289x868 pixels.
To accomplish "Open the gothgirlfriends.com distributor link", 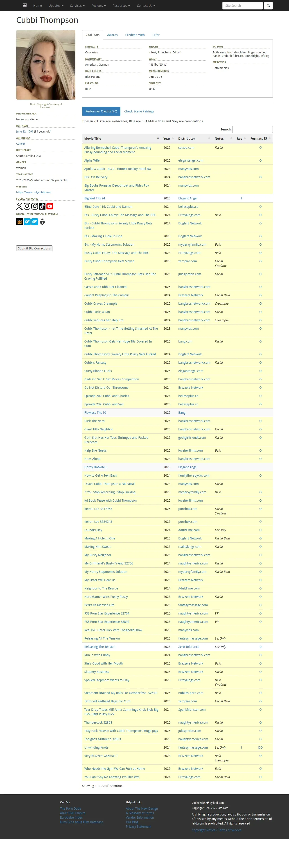I will point(192,438).
